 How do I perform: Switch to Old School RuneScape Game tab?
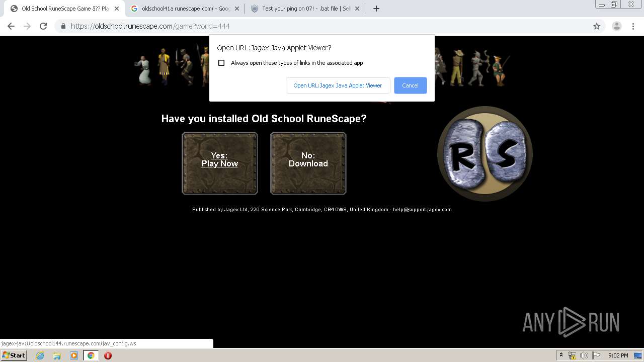64,9
